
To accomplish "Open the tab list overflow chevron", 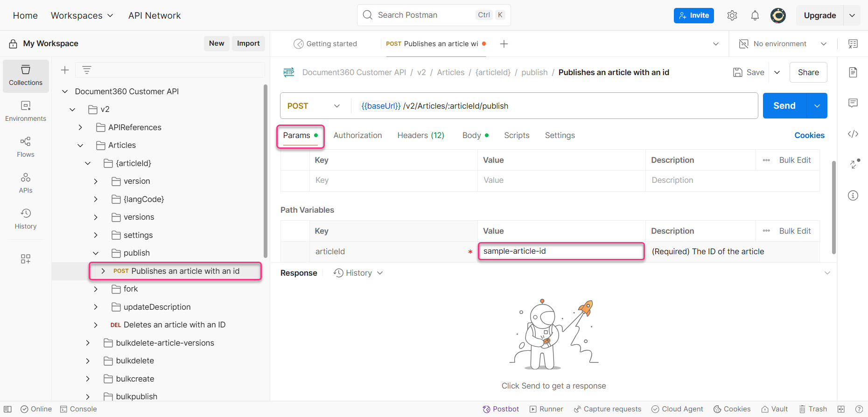I will [x=716, y=44].
